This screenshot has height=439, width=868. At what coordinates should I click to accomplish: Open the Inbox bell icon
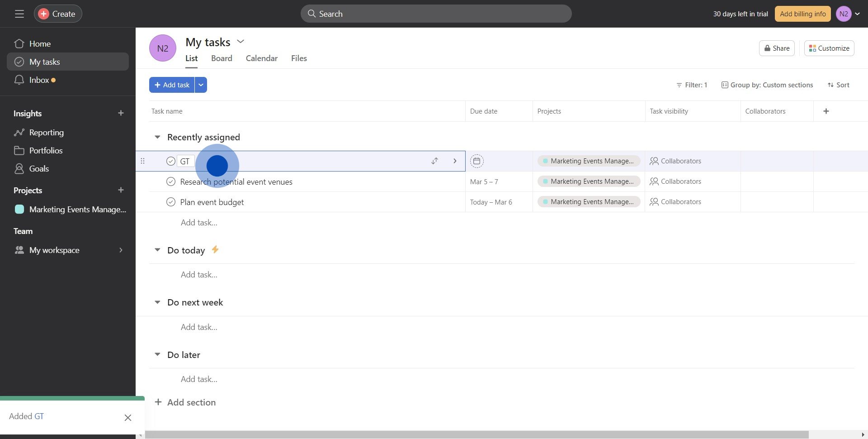pyautogui.click(x=19, y=80)
